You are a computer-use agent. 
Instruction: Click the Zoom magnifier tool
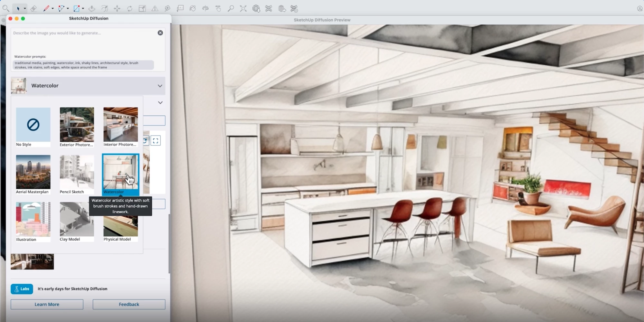(x=231, y=9)
